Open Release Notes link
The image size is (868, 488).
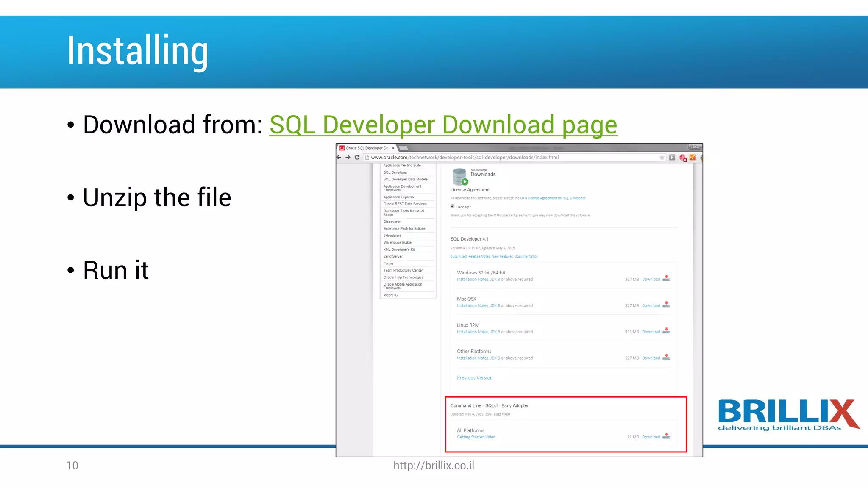click(x=479, y=256)
